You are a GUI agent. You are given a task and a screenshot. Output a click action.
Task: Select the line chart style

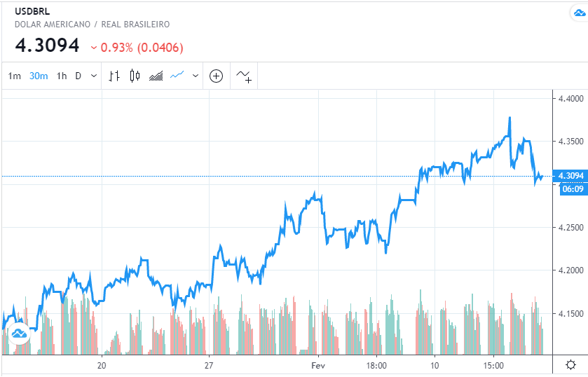pos(177,76)
